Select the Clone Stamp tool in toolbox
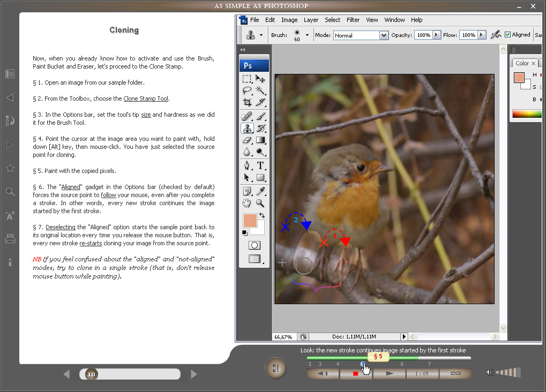Screen dimensions: 546x392 click(x=247, y=128)
